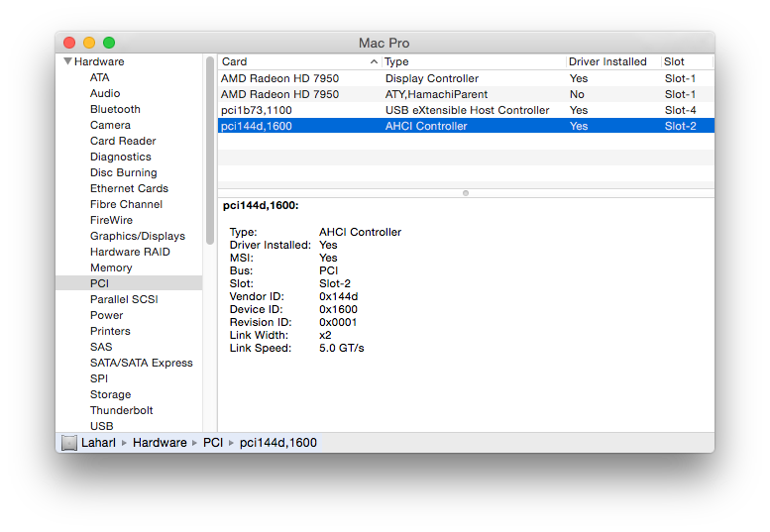Select ATA in the sidebar
This screenshot has width=770, height=532.
(x=100, y=77)
